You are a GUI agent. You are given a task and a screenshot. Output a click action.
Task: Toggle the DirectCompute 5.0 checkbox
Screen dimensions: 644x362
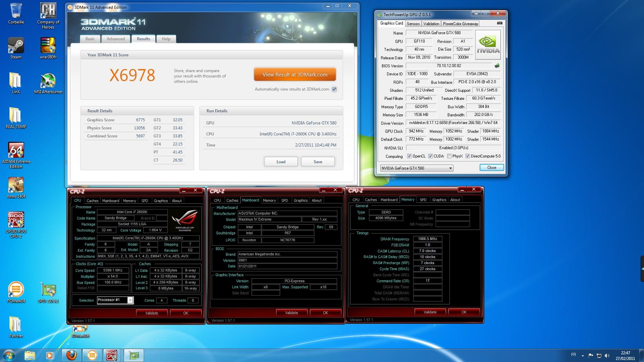click(468, 156)
